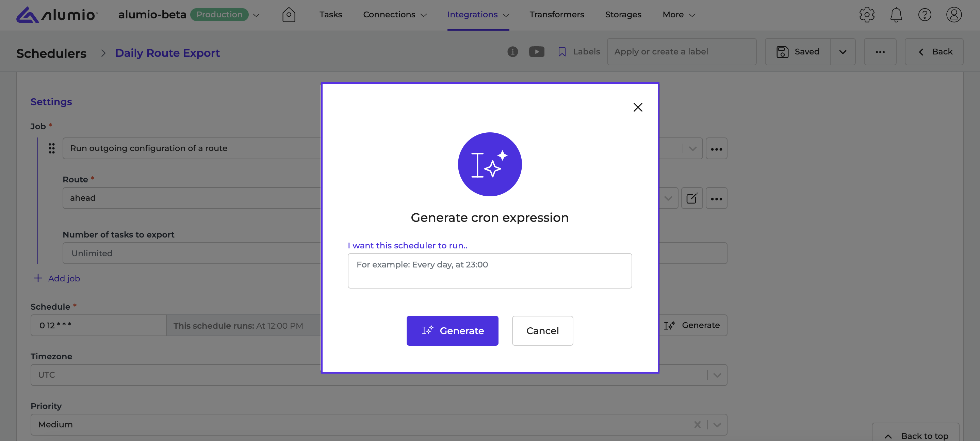The width and height of the screenshot is (980, 441).
Task: Go to the home dashboard icon
Action: [x=289, y=15]
